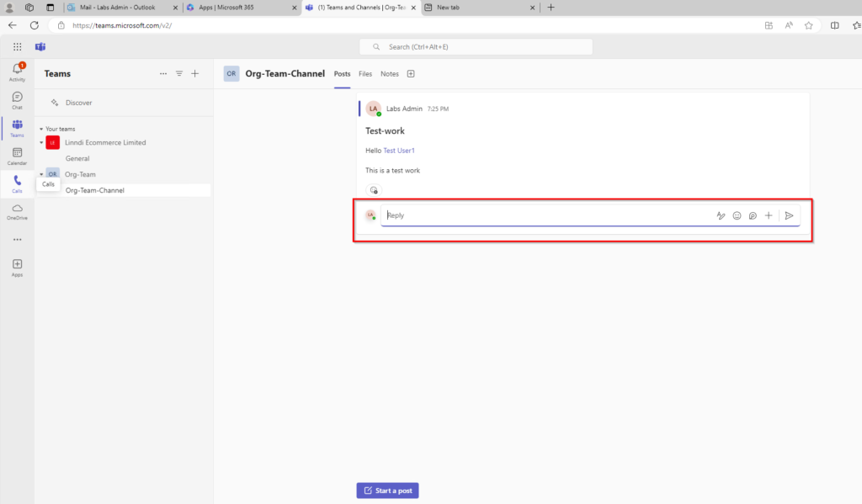View site information lock icon
The width and height of the screenshot is (862, 504).
pos(61,25)
